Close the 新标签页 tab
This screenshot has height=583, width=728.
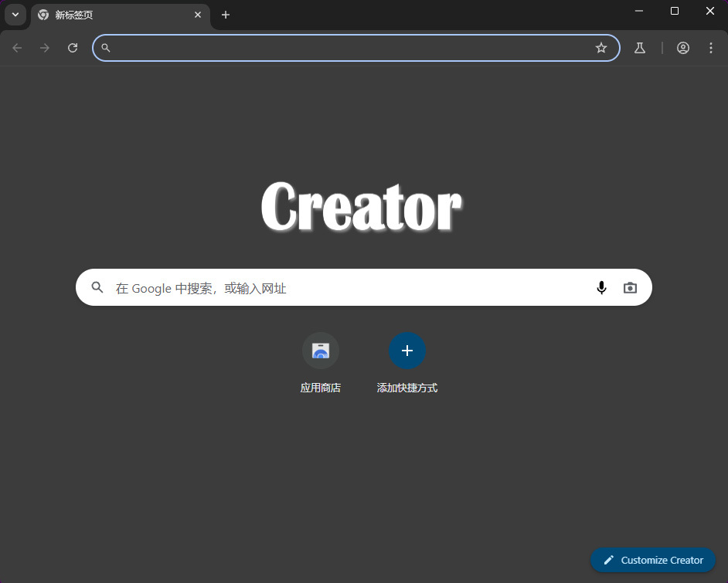coord(198,15)
